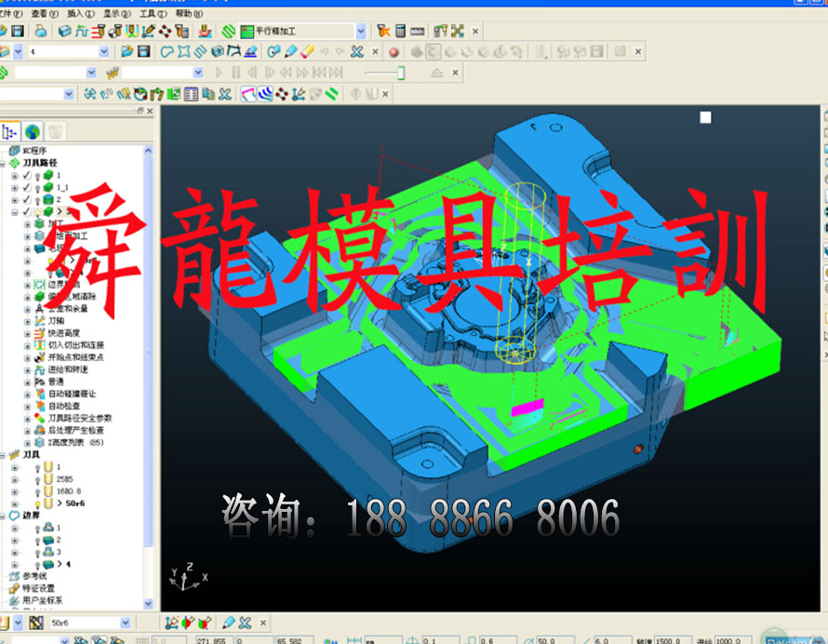Click the eject icon on simulation toolbar
Screen dimensions: 828x644
click(437, 73)
